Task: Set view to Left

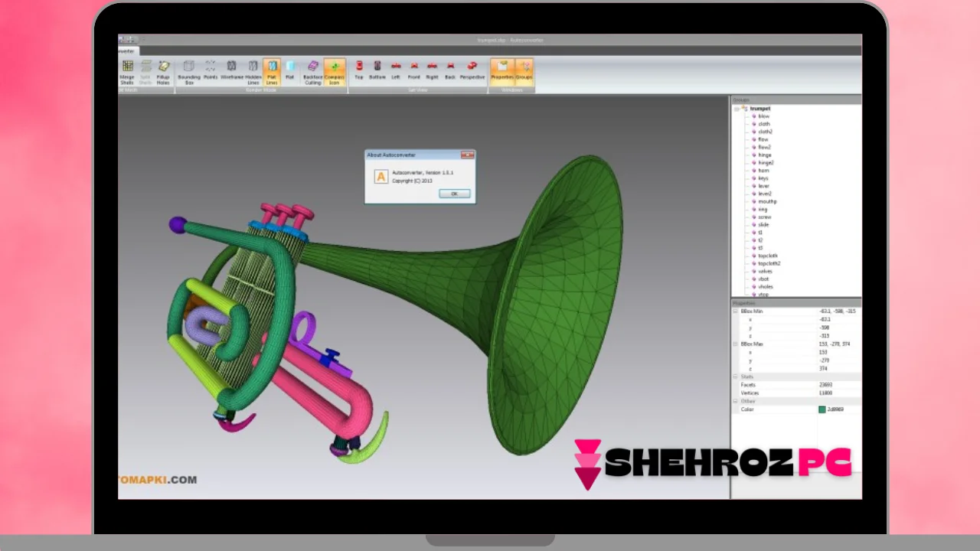Action: click(x=396, y=70)
